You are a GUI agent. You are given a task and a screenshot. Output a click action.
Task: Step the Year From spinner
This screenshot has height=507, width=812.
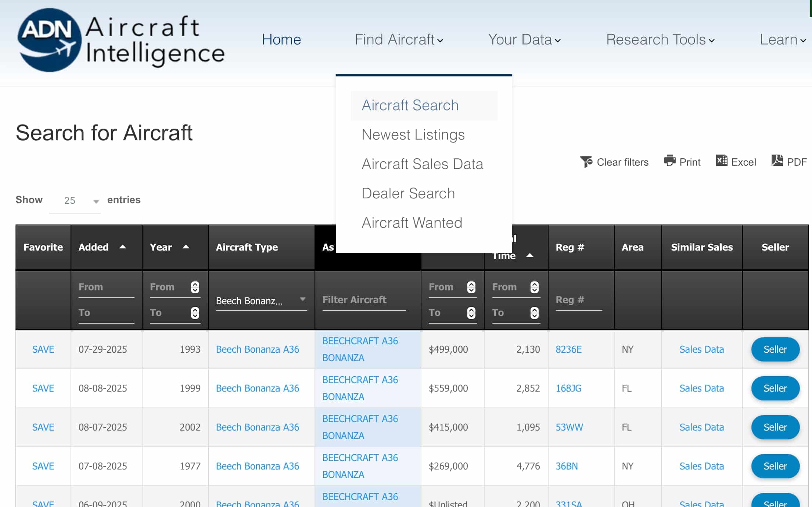pos(195,287)
